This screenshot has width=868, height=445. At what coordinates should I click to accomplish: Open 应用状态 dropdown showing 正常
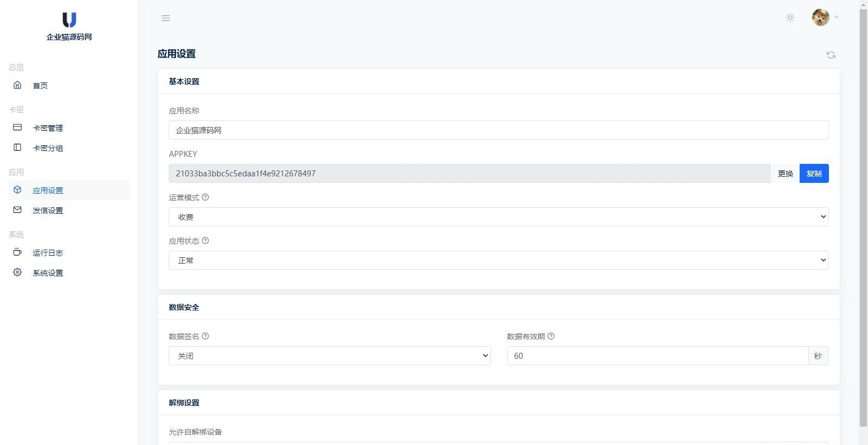pyautogui.click(x=499, y=260)
